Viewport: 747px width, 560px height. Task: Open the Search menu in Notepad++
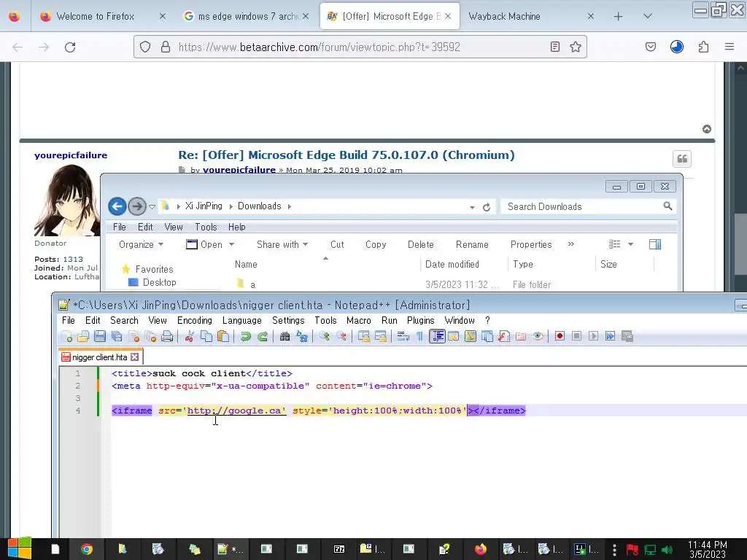click(x=124, y=321)
